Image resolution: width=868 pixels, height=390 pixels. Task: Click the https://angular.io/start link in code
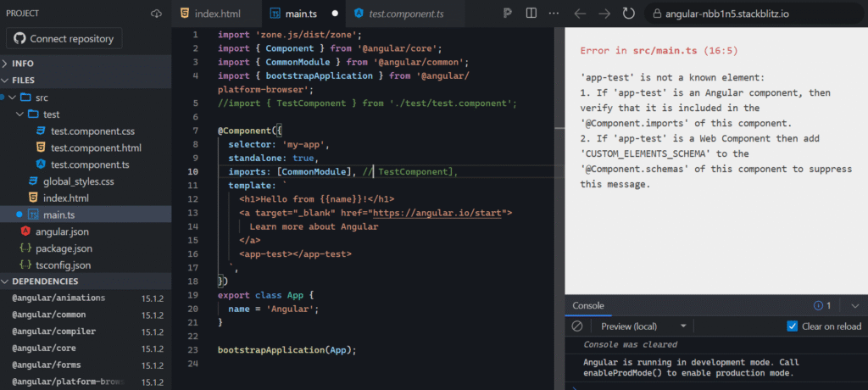click(x=437, y=213)
